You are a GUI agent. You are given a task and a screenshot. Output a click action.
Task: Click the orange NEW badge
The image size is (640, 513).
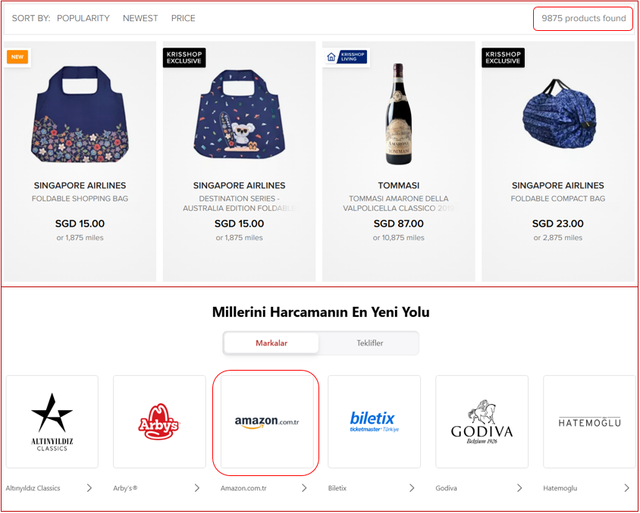click(17, 57)
